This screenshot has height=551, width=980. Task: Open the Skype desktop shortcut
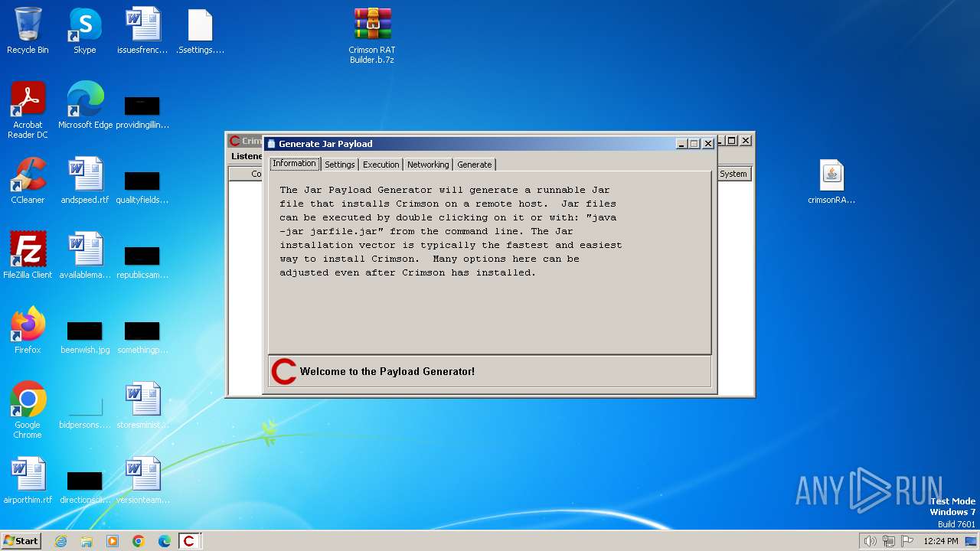pyautogui.click(x=84, y=31)
